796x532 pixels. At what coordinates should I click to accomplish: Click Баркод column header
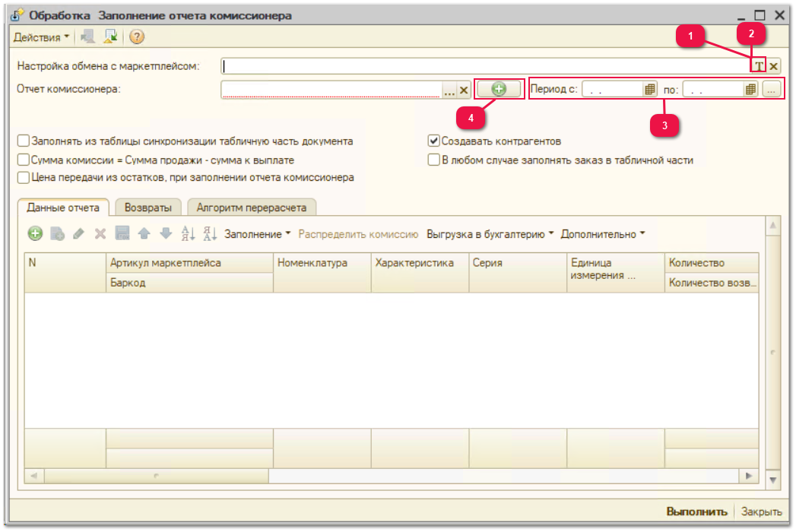(189, 283)
